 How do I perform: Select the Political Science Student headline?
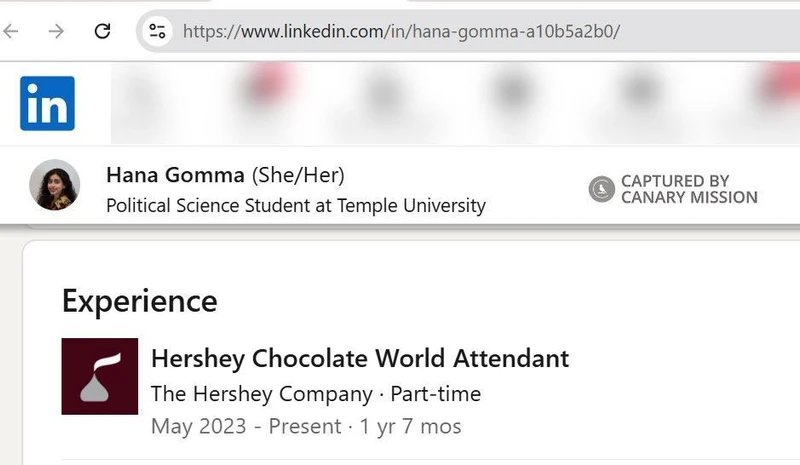[295, 206]
